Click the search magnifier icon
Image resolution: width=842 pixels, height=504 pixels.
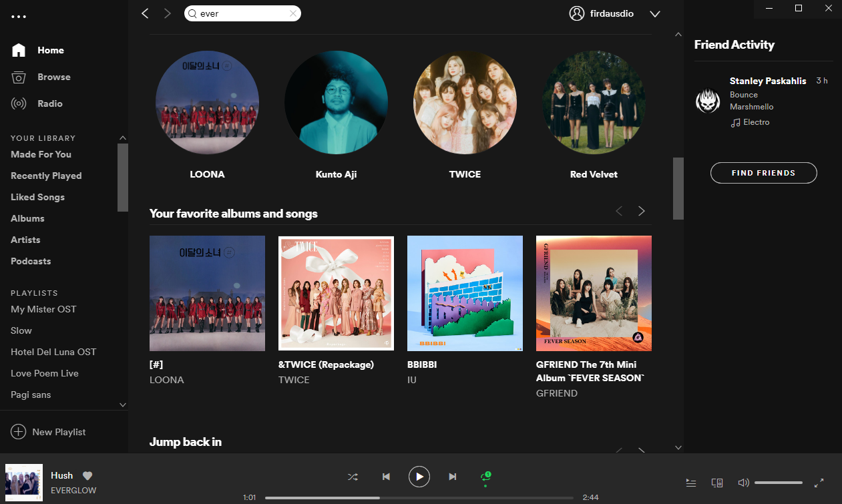coord(192,13)
